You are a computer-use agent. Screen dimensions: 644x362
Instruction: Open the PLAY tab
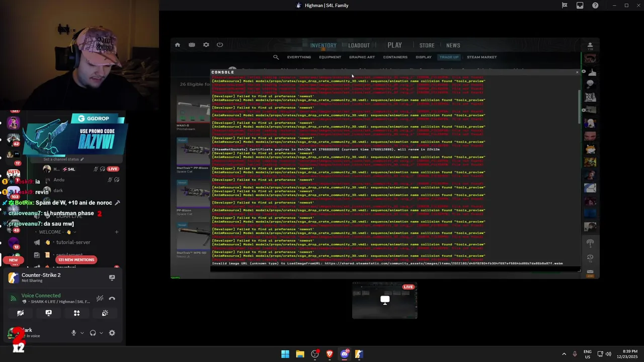(x=395, y=45)
